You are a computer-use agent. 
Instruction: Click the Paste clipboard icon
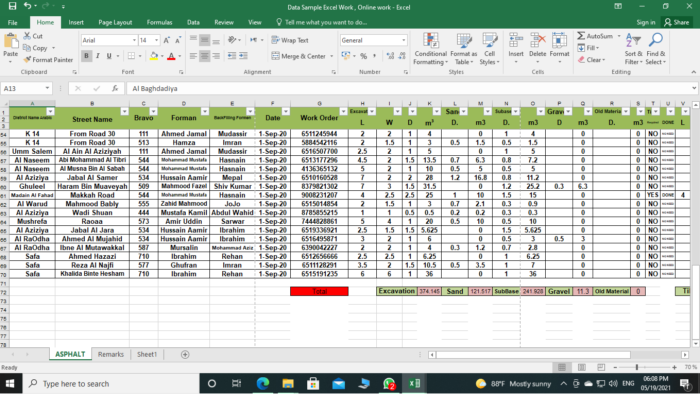point(11,42)
